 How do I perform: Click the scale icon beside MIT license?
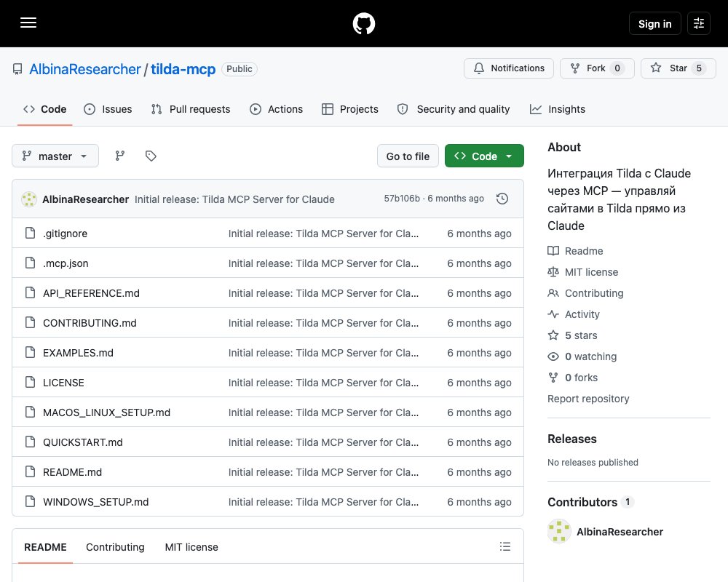pyautogui.click(x=553, y=272)
